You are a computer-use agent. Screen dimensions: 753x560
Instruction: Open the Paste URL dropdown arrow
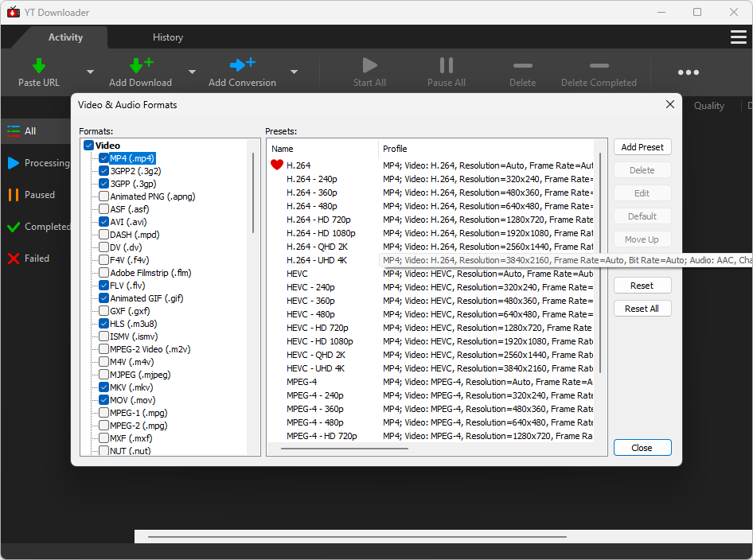(x=90, y=72)
